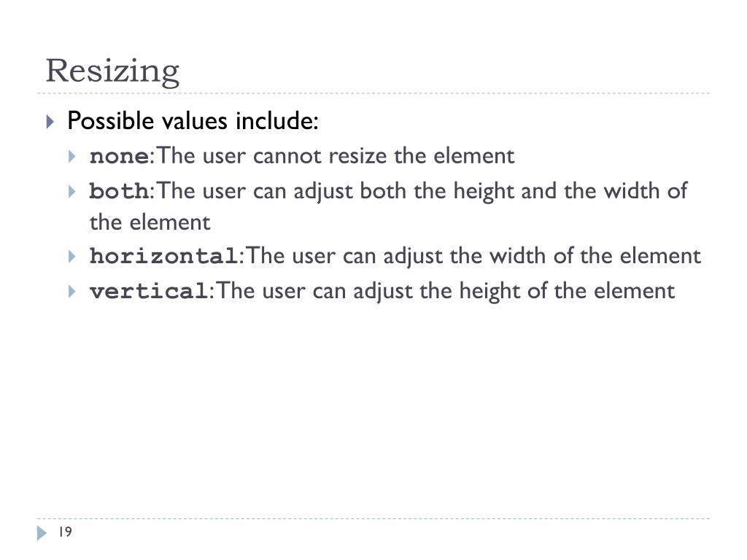Click the dotted line under the title

tap(373, 93)
